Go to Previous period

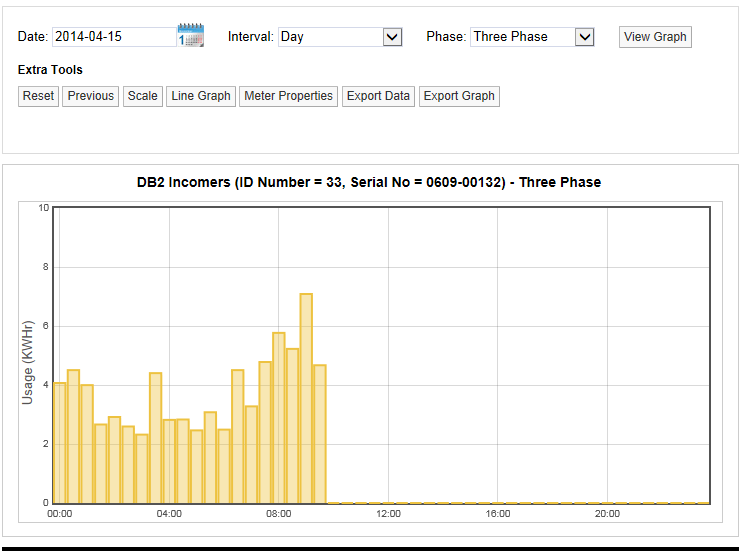pyautogui.click(x=90, y=96)
